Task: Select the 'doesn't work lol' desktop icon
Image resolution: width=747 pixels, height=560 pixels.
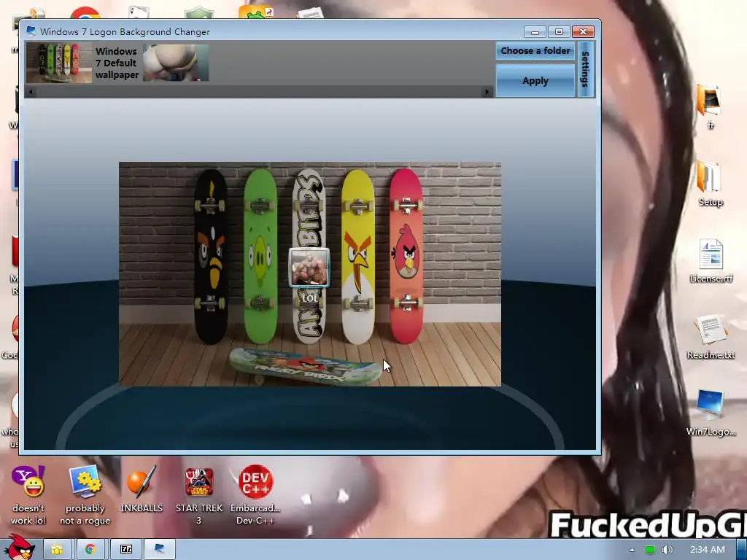Action: click(x=28, y=495)
